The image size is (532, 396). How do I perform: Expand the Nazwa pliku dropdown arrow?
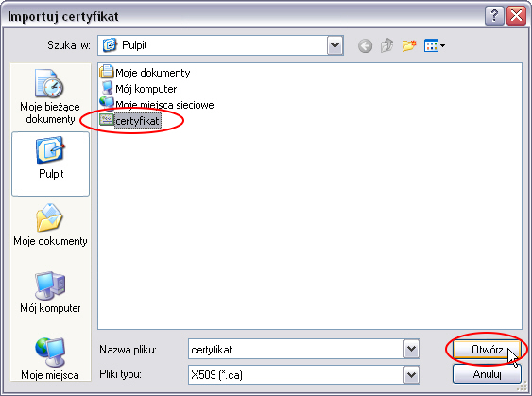pos(412,349)
